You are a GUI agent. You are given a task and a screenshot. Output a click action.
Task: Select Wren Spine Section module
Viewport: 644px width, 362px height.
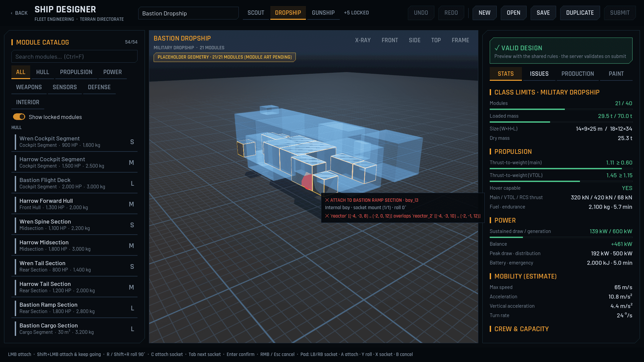[74, 225]
